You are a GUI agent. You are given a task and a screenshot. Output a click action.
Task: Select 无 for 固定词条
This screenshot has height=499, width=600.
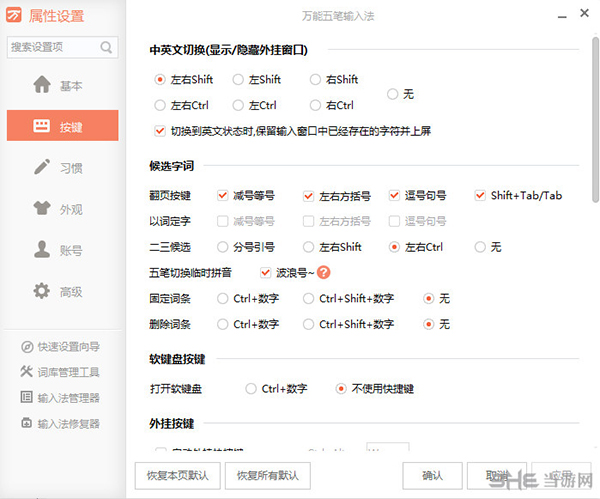(x=429, y=298)
